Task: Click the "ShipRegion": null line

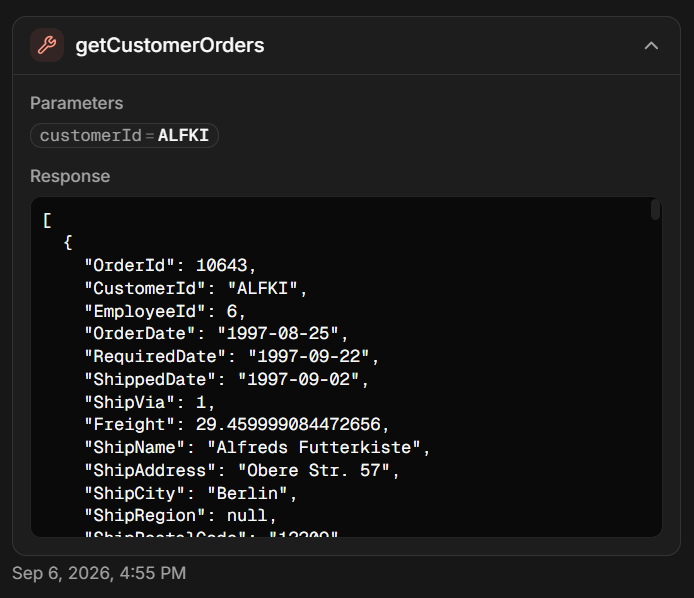Action: 180,516
